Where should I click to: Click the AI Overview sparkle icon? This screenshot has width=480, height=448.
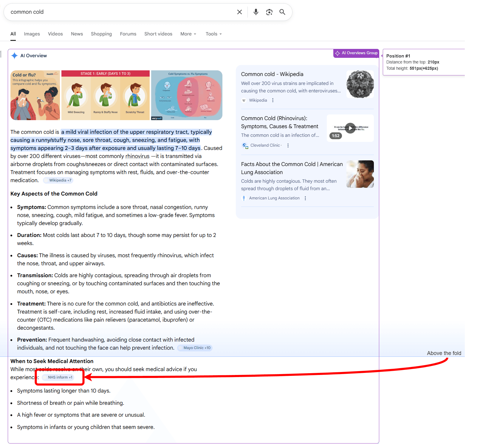tap(14, 55)
